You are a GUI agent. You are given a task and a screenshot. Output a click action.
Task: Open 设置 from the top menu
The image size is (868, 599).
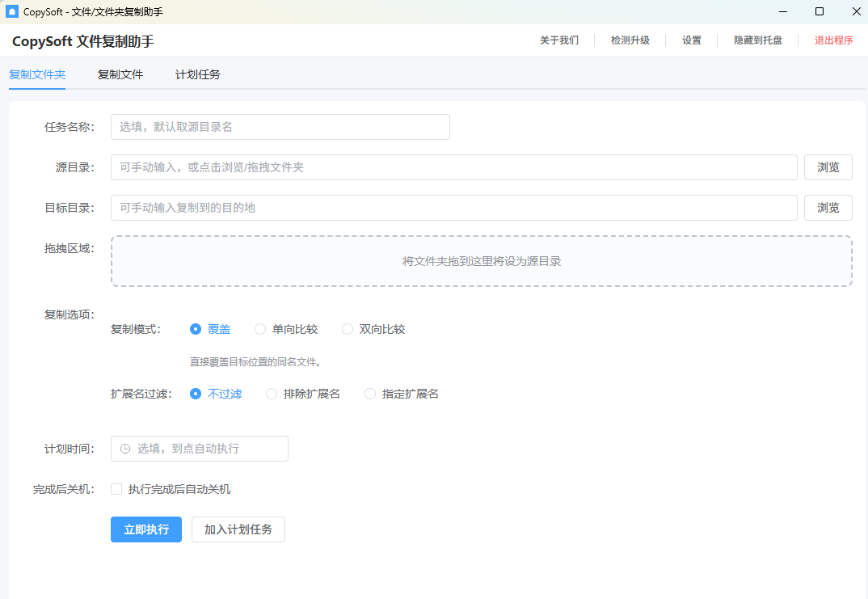pos(692,40)
